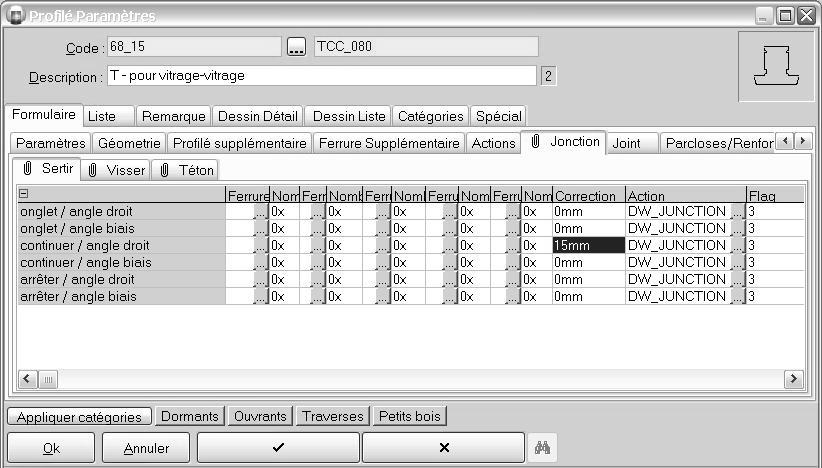Switch to the Sertir junction tab
This screenshot has height=468, width=822.
tap(47, 169)
